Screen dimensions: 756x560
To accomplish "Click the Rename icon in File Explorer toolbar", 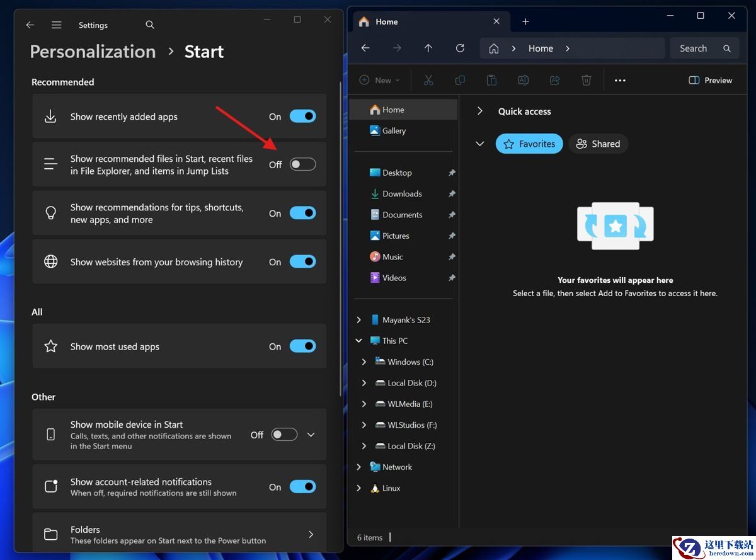I will coord(523,80).
